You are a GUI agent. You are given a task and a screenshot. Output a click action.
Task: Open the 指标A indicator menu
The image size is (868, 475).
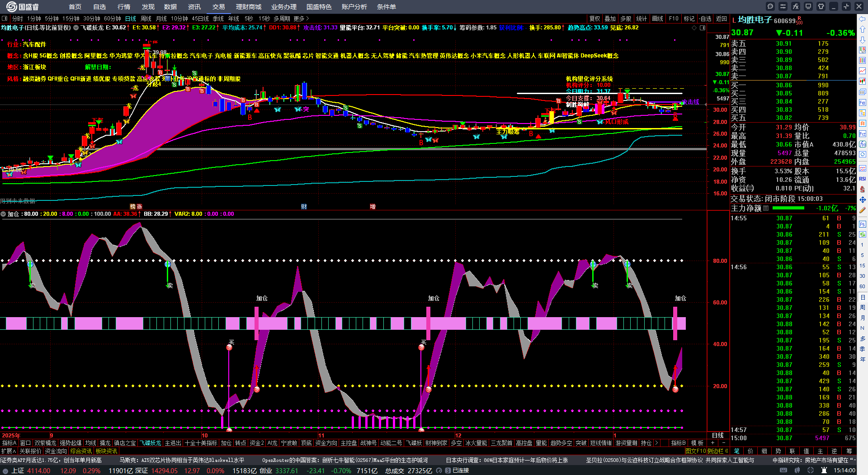(x=9, y=443)
